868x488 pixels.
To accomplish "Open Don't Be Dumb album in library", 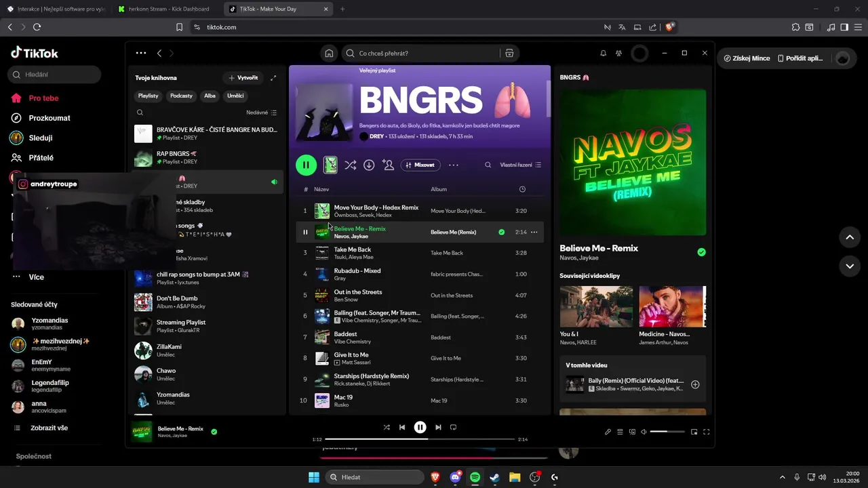I will 207,302.
